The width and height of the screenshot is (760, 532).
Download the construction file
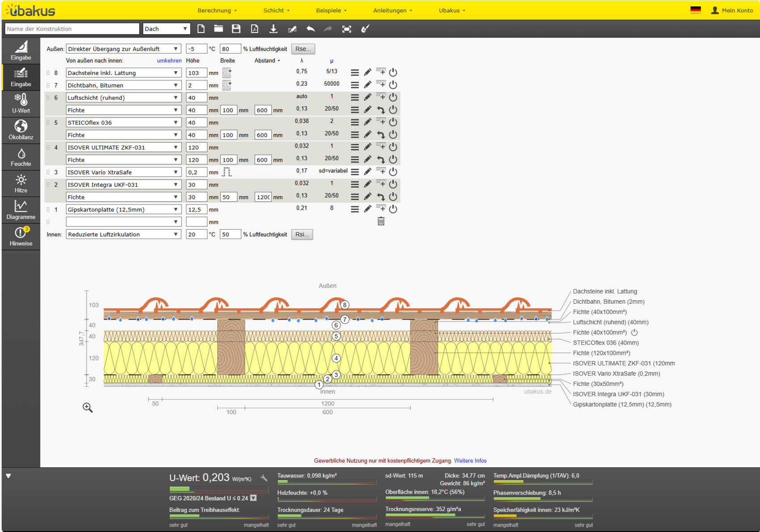[x=273, y=29]
